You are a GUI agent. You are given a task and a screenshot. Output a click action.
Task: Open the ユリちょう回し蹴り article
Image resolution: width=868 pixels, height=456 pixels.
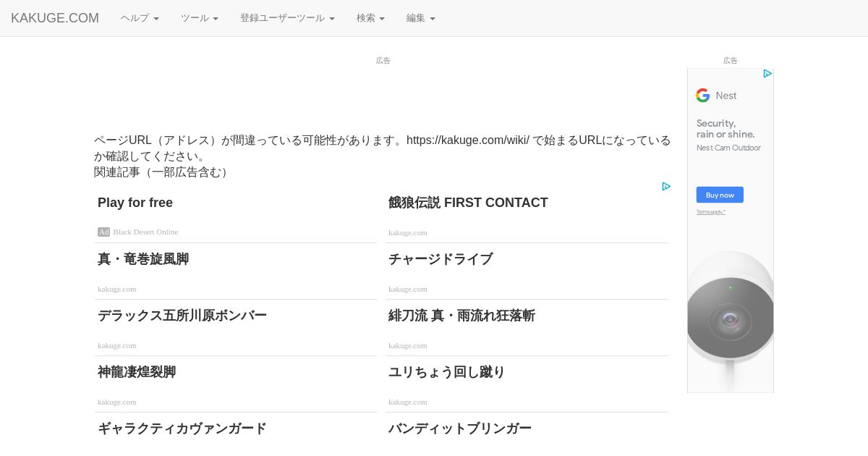click(x=447, y=372)
